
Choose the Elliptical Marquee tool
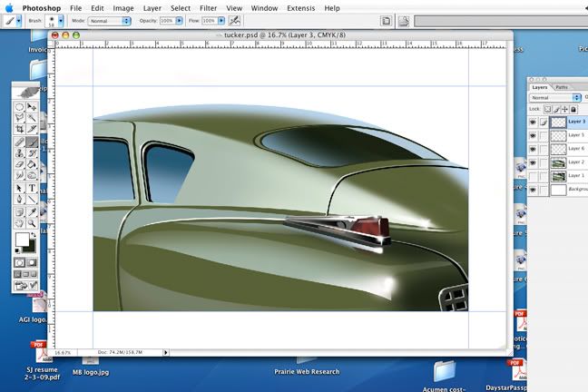pos(19,106)
